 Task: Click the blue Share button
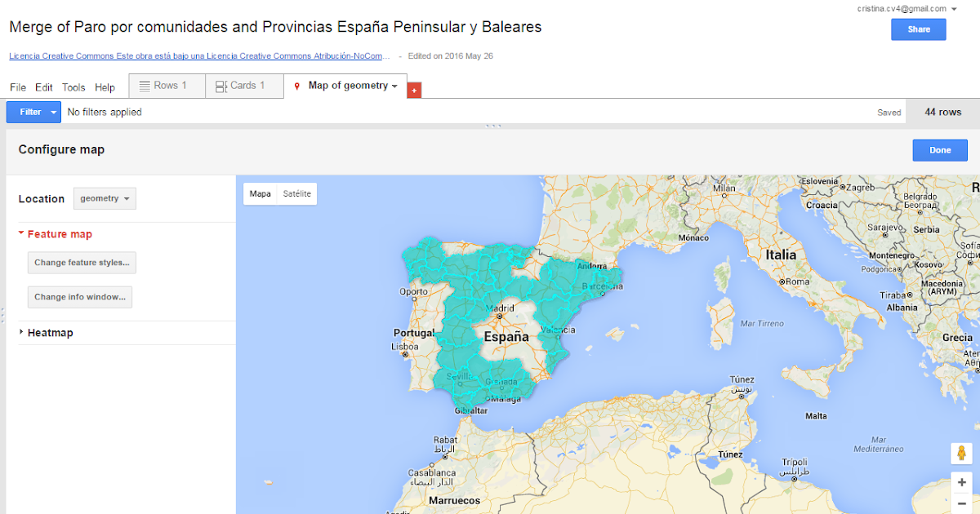[918, 29]
